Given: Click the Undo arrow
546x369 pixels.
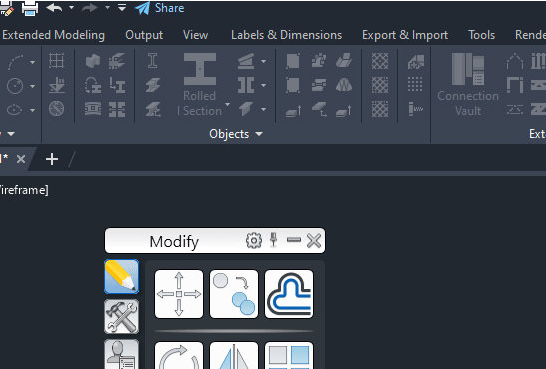Looking at the screenshot, I should pos(54,8).
